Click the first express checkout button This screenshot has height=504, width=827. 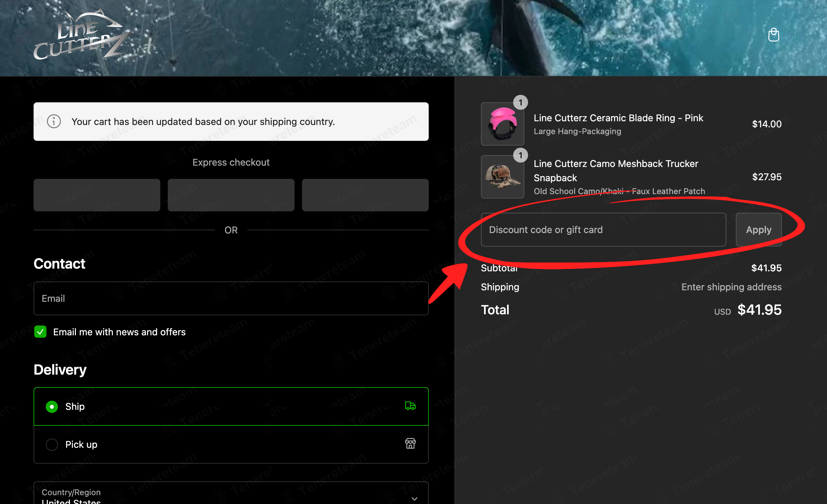(x=97, y=195)
